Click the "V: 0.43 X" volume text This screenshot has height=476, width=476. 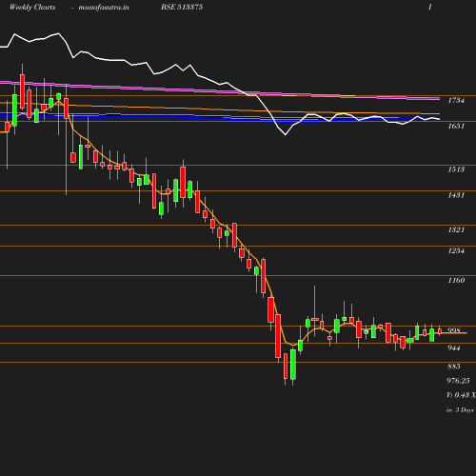pos(461,395)
